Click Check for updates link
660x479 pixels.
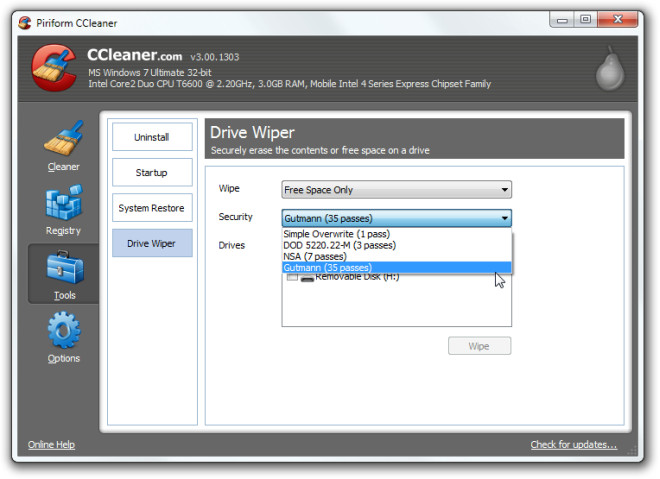574,444
